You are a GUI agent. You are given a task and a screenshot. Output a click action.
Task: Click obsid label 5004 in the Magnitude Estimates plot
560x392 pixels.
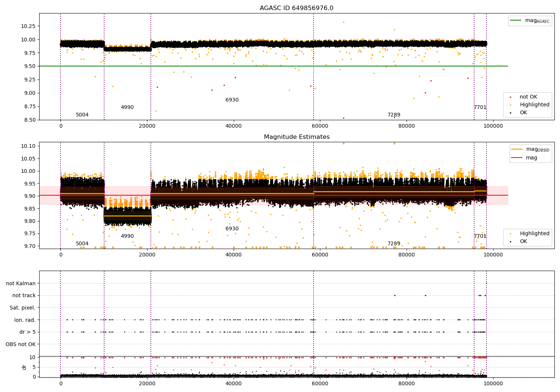tap(82, 244)
